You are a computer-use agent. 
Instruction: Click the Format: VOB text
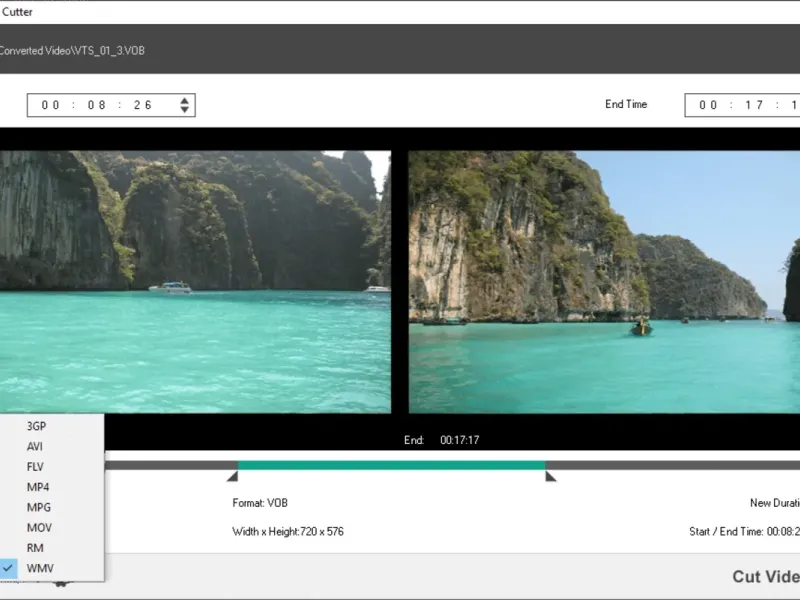point(260,503)
